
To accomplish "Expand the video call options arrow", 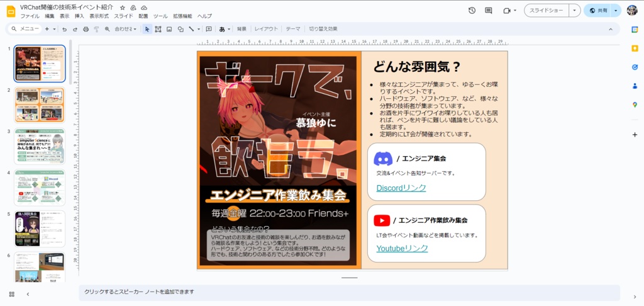I will [515, 11].
